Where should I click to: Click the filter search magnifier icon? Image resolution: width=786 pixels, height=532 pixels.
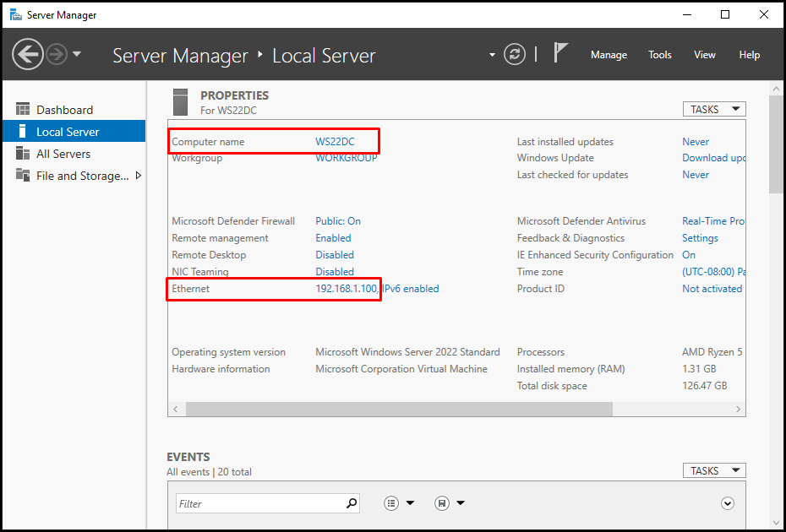tap(352, 503)
